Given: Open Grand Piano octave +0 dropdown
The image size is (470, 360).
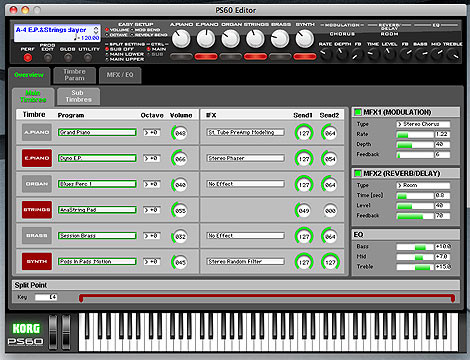Looking at the screenshot, I should pos(152,132).
